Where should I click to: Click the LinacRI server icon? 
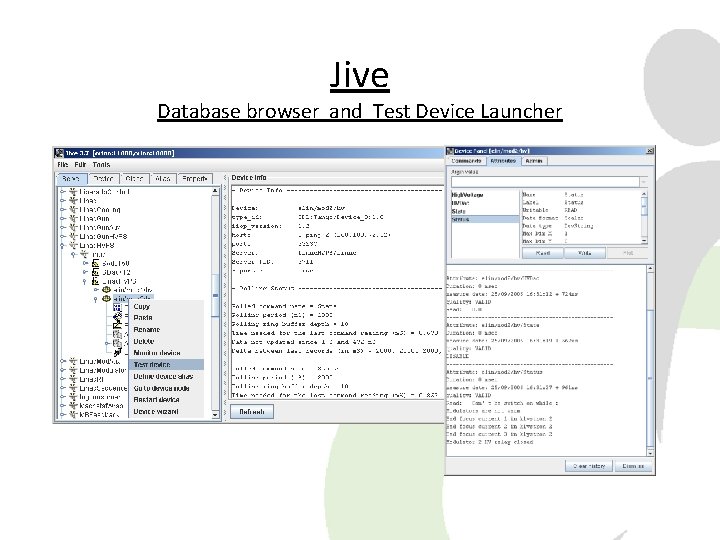click(73, 379)
